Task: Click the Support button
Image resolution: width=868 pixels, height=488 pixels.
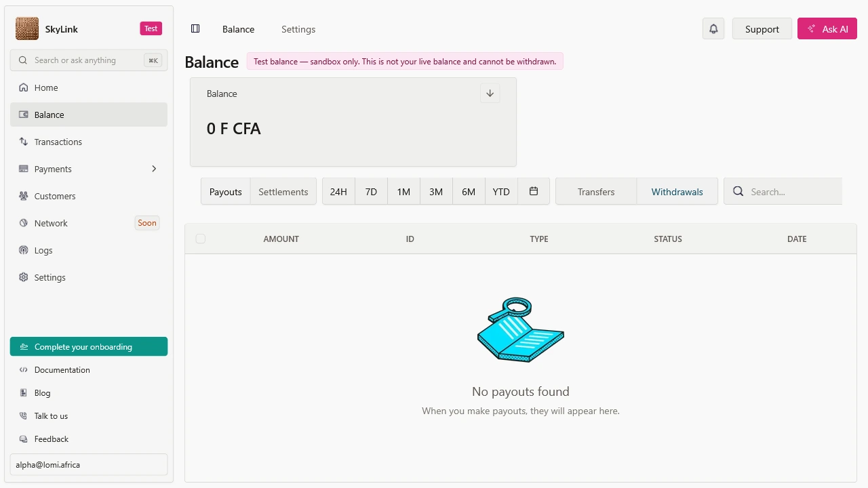Action: [x=762, y=28]
